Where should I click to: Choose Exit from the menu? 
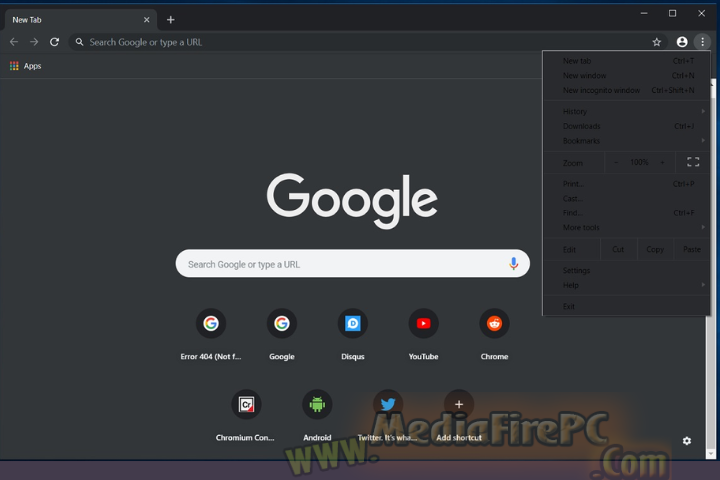[x=626, y=306]
